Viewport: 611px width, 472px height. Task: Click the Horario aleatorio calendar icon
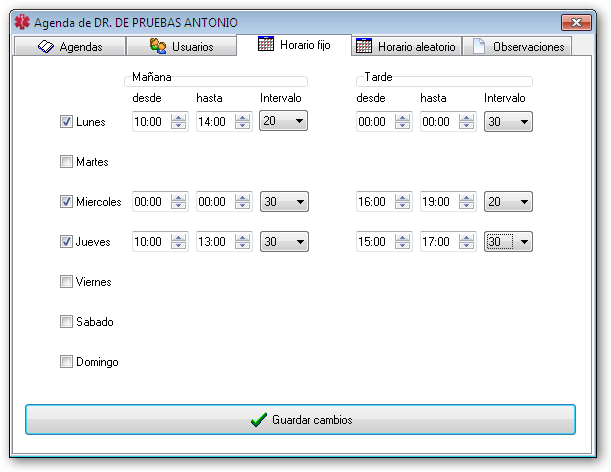[x=364, y=46]
